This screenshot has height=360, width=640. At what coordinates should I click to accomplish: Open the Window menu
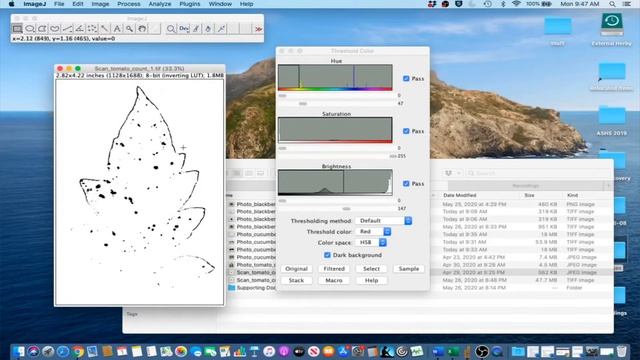pos(220,4)
